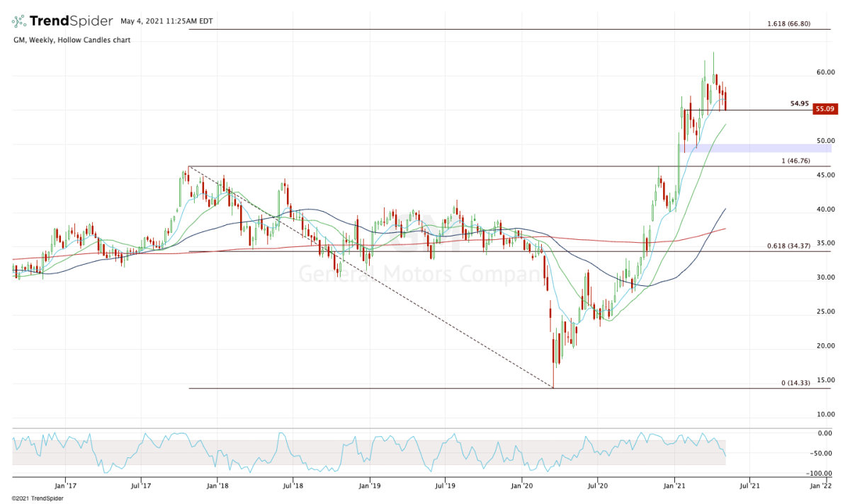This screenshot has height=504, width=850.
Task: Click the Jul '20 date axis label
Action: (599, 486)
